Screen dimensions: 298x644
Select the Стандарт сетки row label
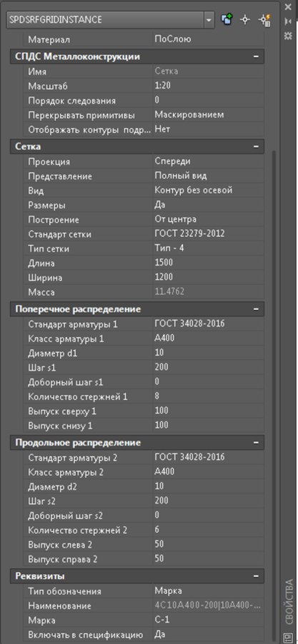coord(60,234)
